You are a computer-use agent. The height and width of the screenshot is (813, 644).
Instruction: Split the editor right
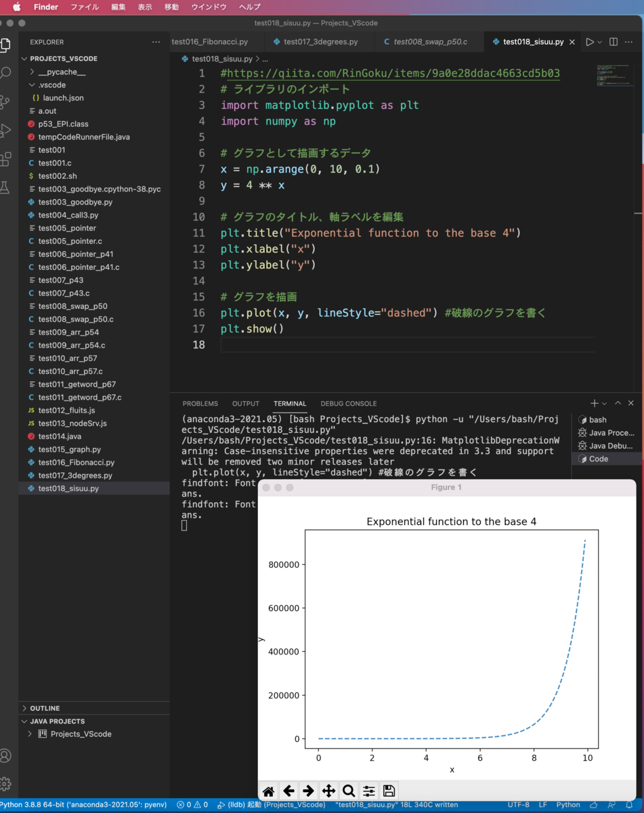click(613, 42)
